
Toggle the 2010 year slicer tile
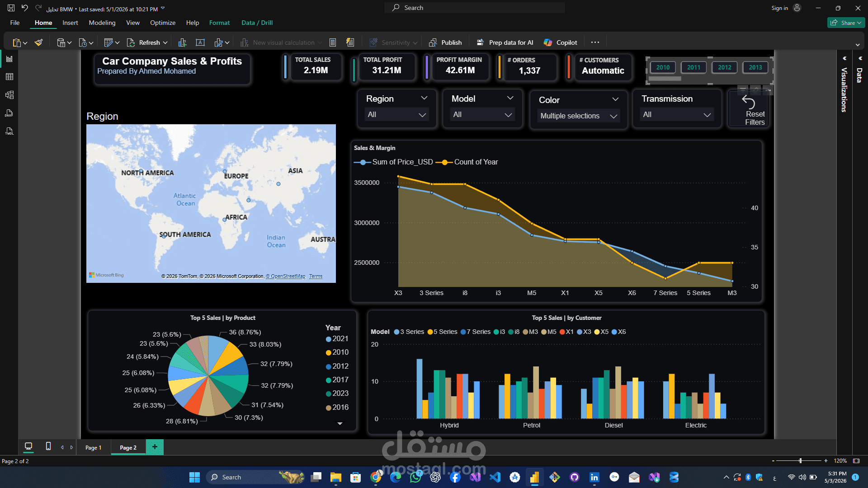coord(663,67)
